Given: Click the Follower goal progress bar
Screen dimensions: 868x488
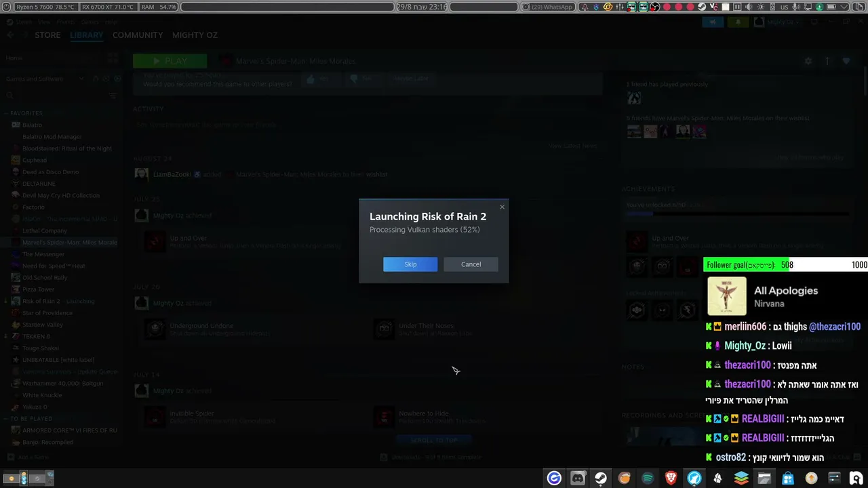Looking at the screenshot, I should pyautogui.click(x=786, y=265).
